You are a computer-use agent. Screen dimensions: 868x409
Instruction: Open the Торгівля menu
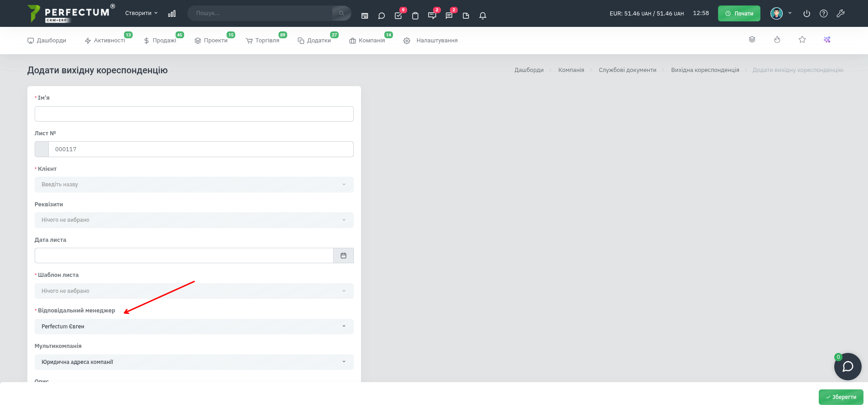pos(263,41)
